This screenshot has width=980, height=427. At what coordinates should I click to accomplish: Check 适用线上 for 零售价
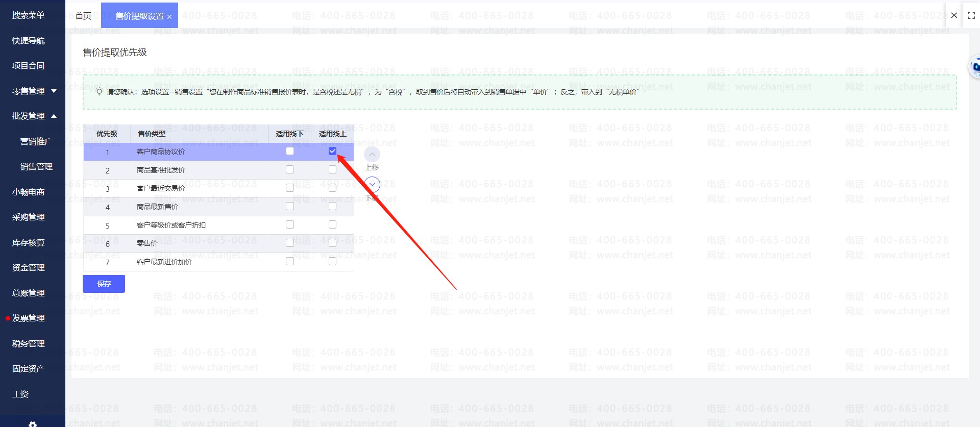pyautogui.click(x=332, y=243)
